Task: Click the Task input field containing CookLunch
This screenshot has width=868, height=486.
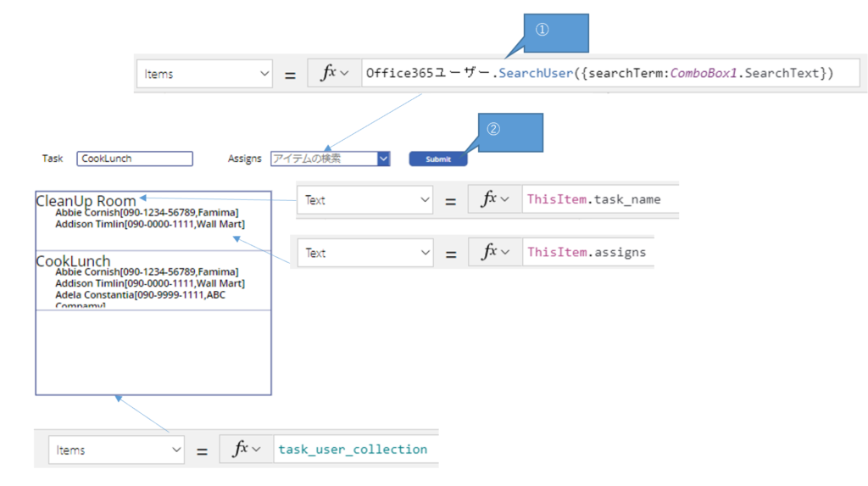Action: [135, 159]
